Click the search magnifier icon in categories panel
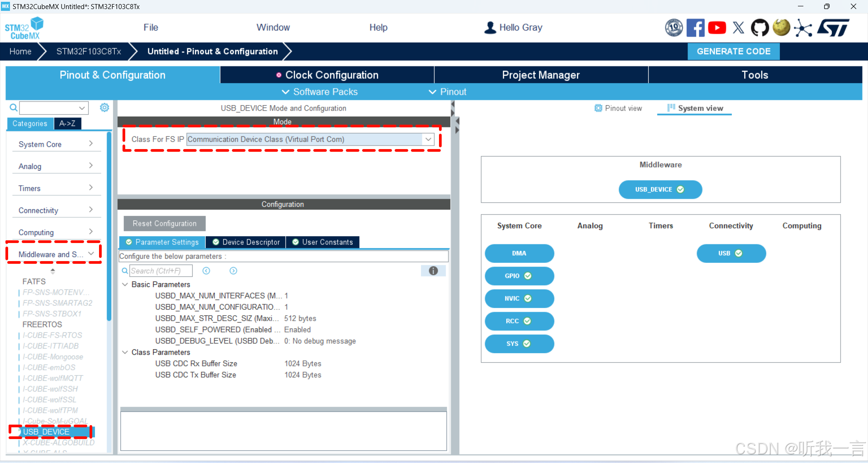Viewport: 868px width, 463px height. (14, 108)
